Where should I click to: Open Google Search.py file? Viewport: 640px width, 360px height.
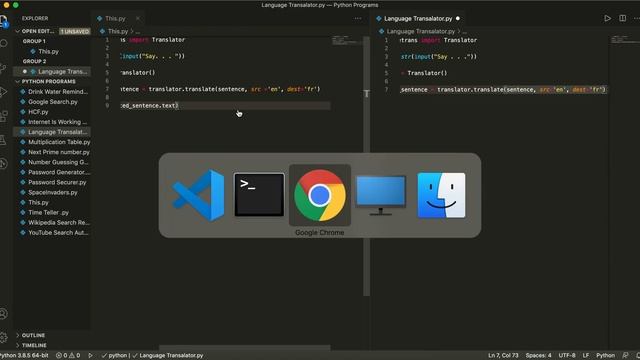[x=52, y=102]
